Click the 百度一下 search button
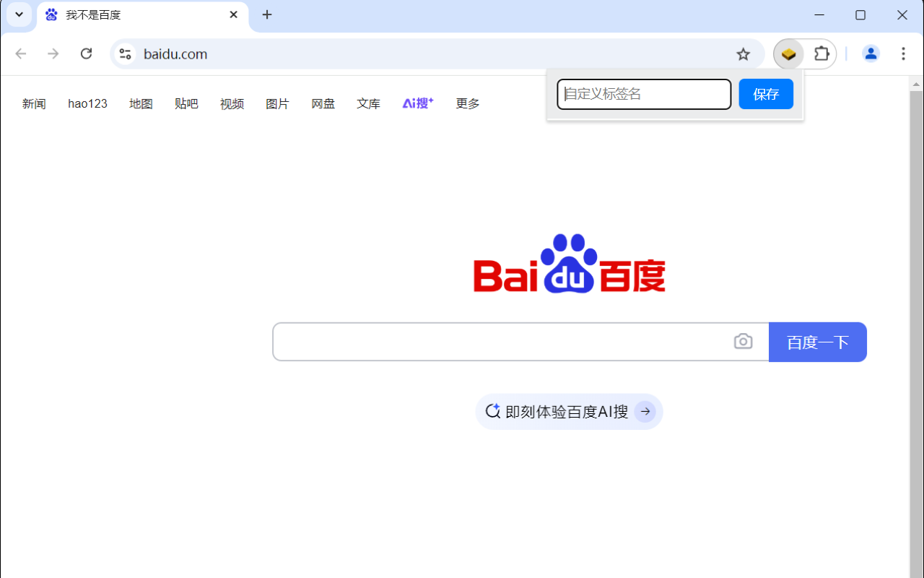Screen dimensions: 924x578 click(x=818, y=342)
